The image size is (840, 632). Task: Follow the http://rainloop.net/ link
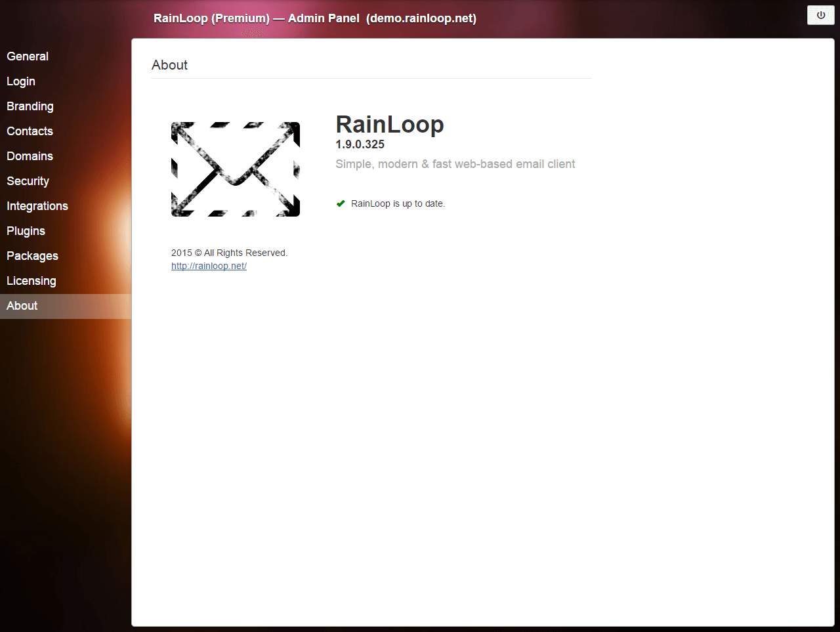pos(209,266)
